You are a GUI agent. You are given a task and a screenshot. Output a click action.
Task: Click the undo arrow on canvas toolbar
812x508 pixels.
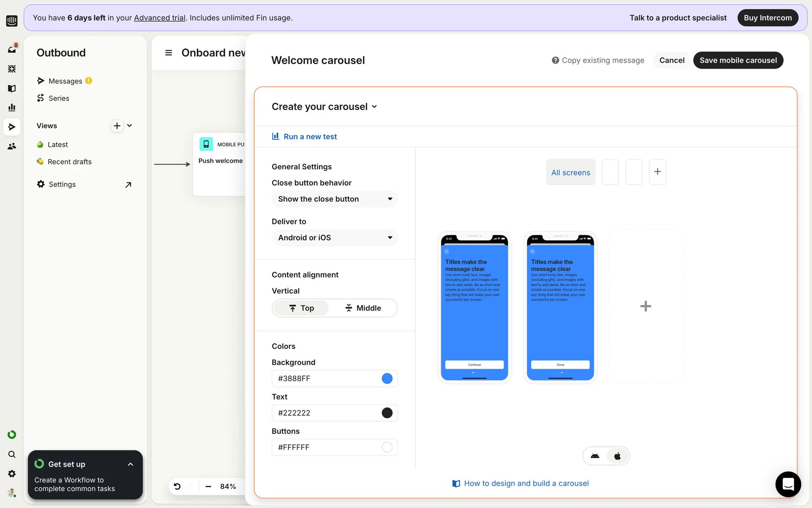click(177, 486)
